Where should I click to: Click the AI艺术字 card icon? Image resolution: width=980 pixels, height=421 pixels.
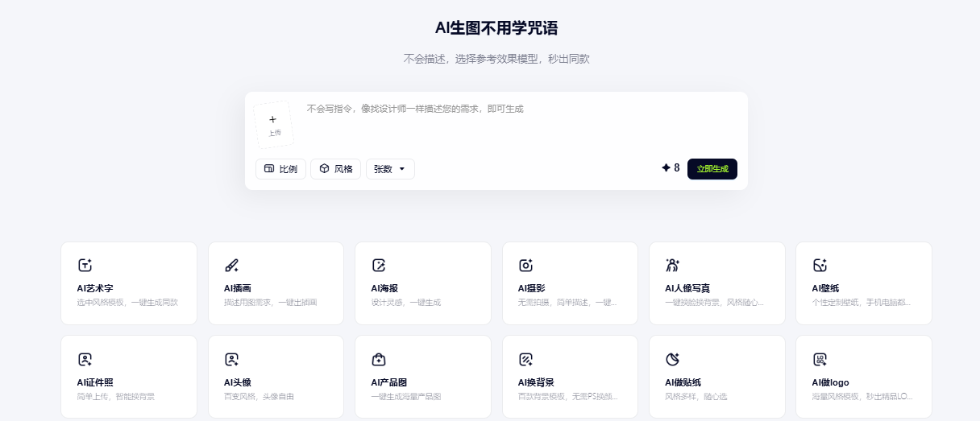[x=85, y=265]
